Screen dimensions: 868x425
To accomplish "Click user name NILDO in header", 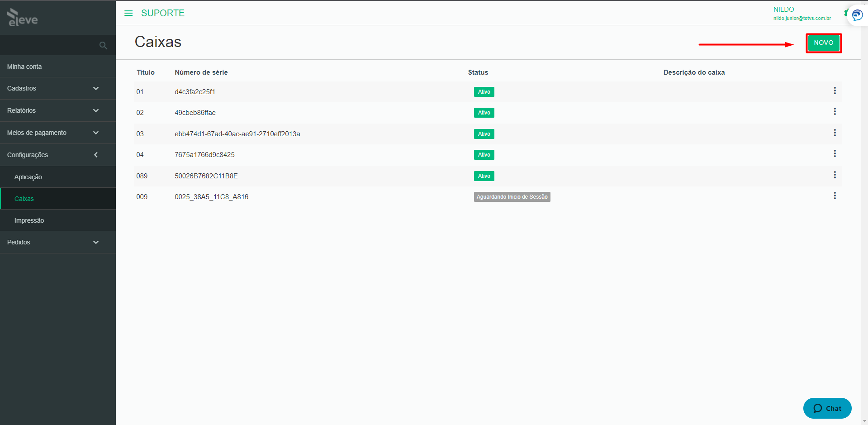I will tap(783, 10).
